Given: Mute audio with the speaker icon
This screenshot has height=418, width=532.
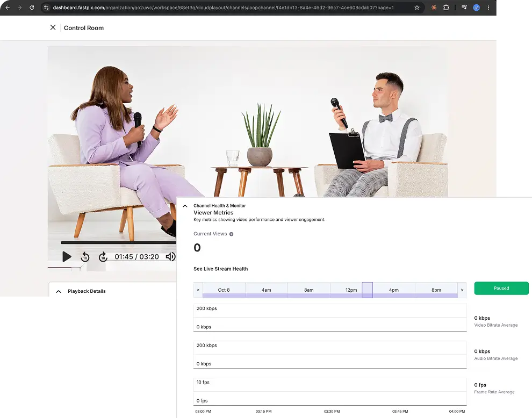Looking at the screenshot, I should pyautogui.click(x=171, y=256).
